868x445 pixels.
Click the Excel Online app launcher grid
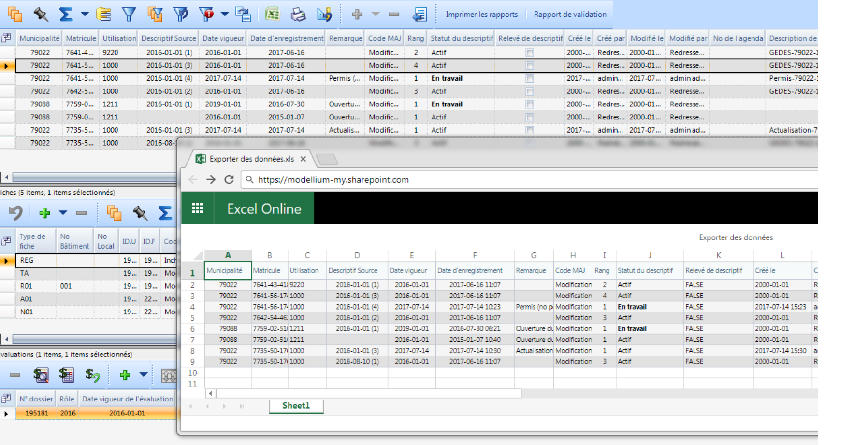tap(197, 208)
